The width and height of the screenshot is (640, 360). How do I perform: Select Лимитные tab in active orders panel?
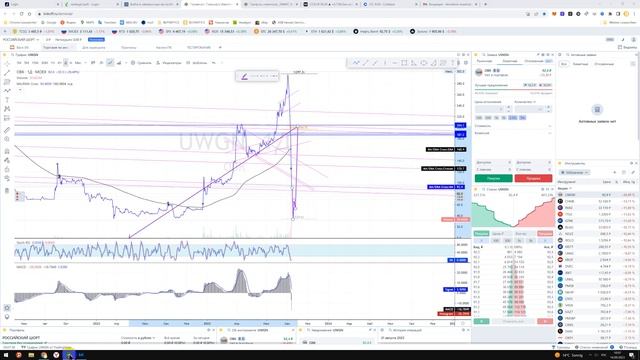(x=580, y=64)
